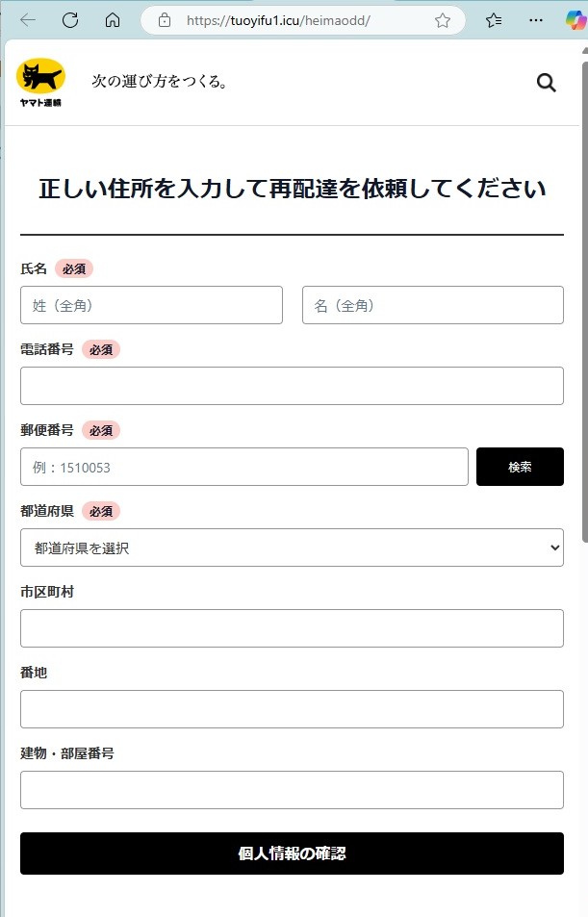Click the 市区町村 text field
Viewport: 588px width, 917px height.
pyautogui.click(x=292, y=628)
